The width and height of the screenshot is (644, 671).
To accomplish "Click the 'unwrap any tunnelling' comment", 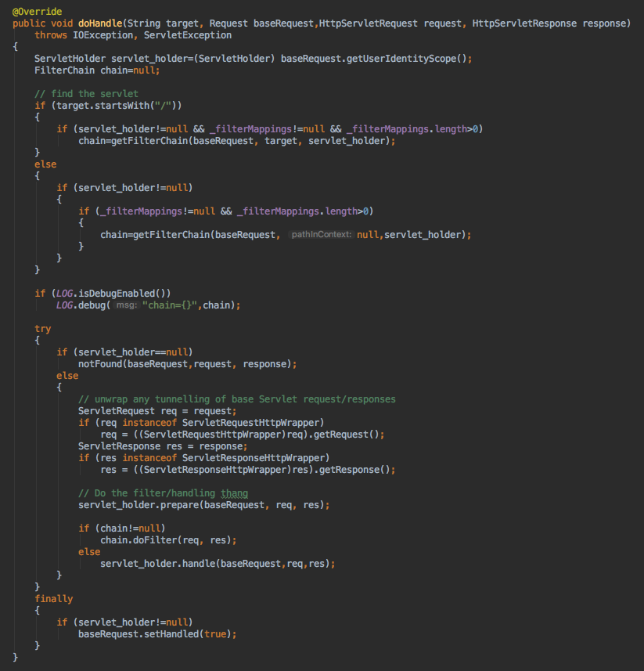I will pos(236,399).
